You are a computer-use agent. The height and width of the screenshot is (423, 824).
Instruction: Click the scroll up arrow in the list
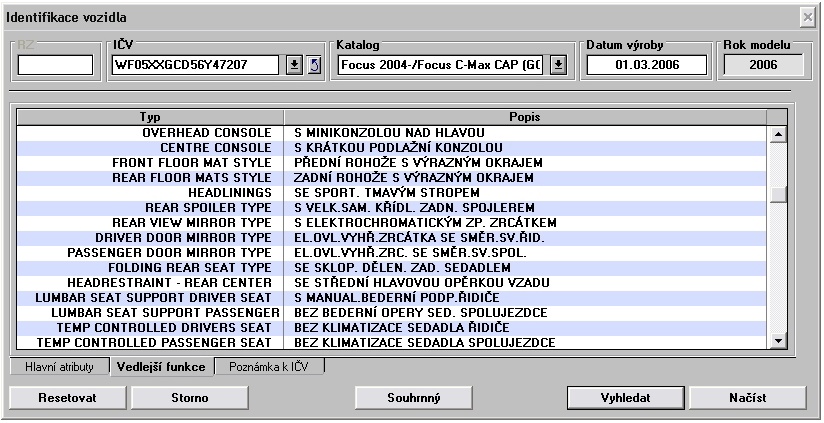pyautogui.click(x=776, y=133)
